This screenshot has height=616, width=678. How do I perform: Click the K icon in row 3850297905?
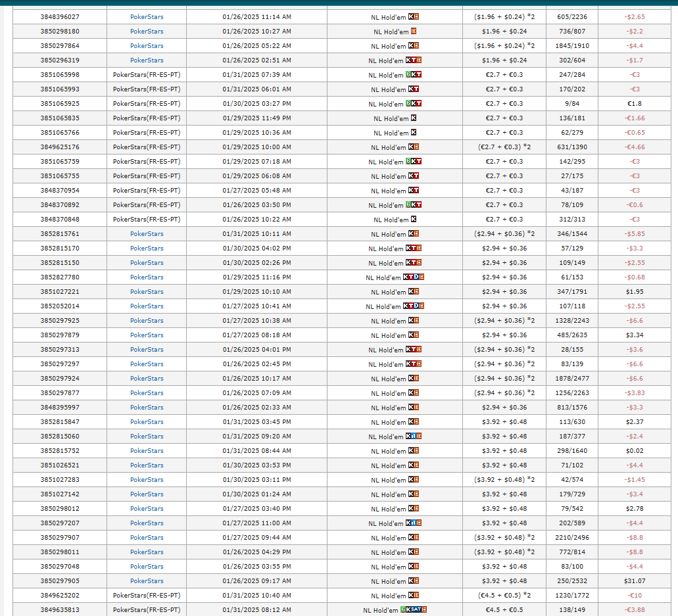(411, 580)
